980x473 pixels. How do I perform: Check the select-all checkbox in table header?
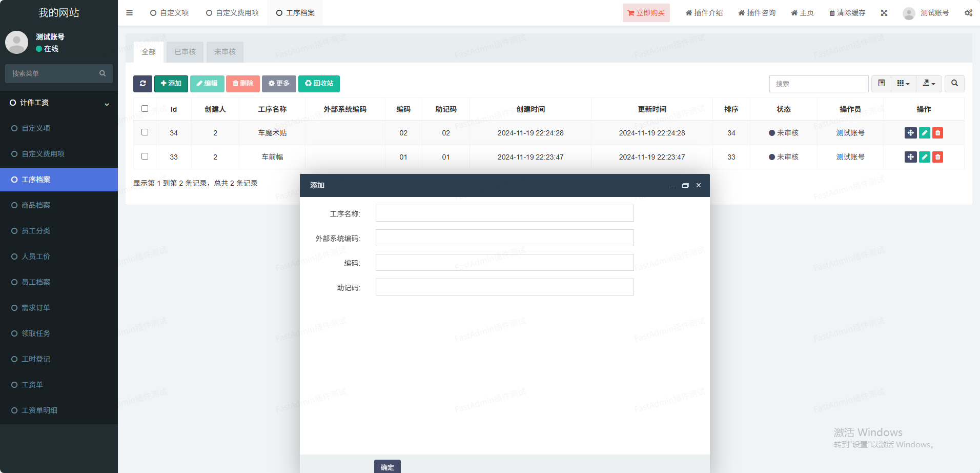click(x=145, y=109)
